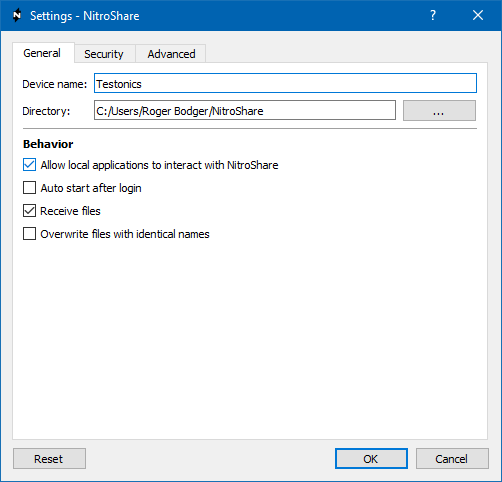Confirm settings with OK
502x482 pixels.
point(371,459)
